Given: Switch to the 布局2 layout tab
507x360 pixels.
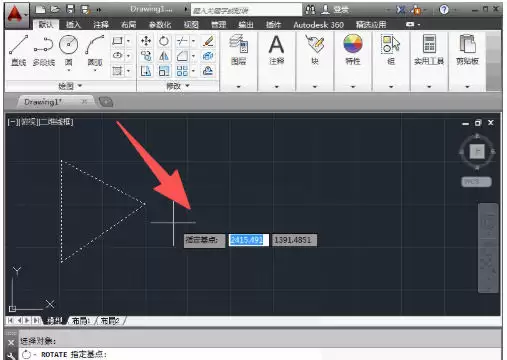Looking at the screenshot, I should coord(110,321).
